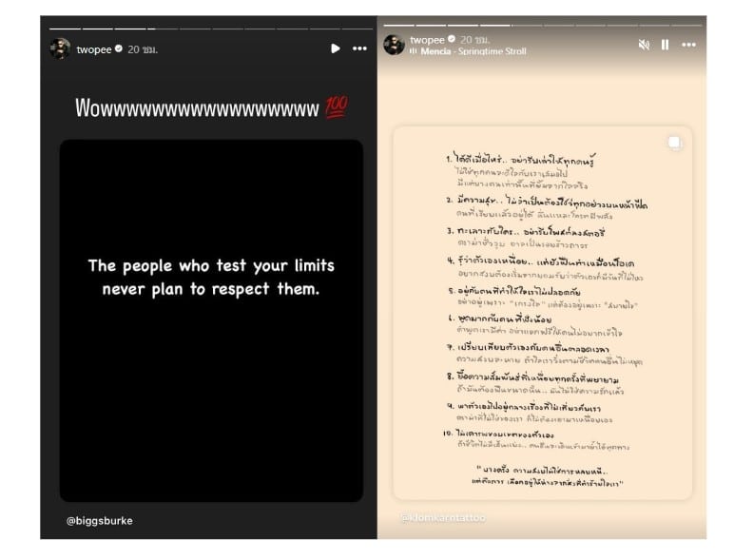734x560 pixels.
Task: Open more options on the right story
Action: [x=688, y=45]
